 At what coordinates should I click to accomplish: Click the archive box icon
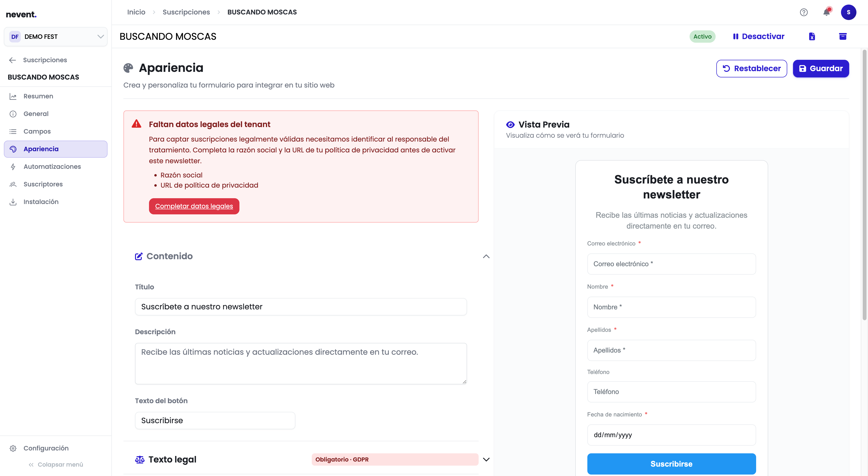coord(843,36)
